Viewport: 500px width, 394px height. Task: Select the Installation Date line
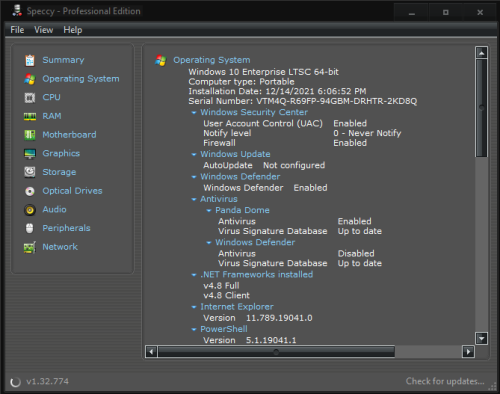[277, 91]
